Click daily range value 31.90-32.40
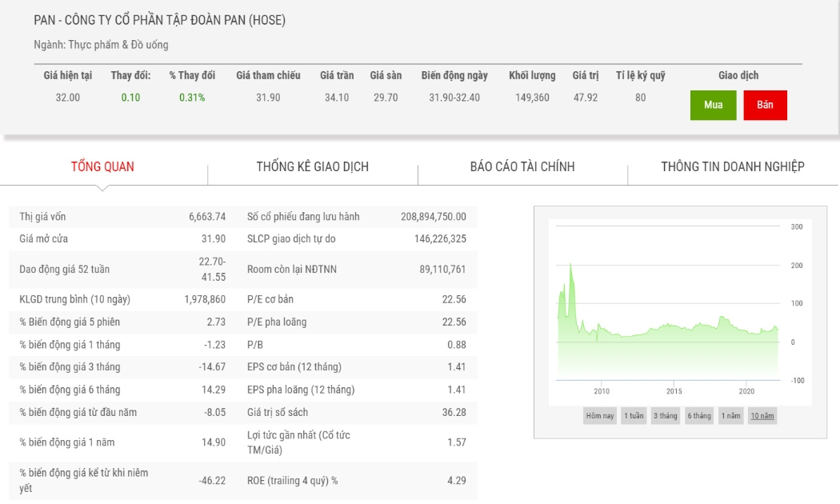This screenshot has height=504, width=840. point(454,98)
